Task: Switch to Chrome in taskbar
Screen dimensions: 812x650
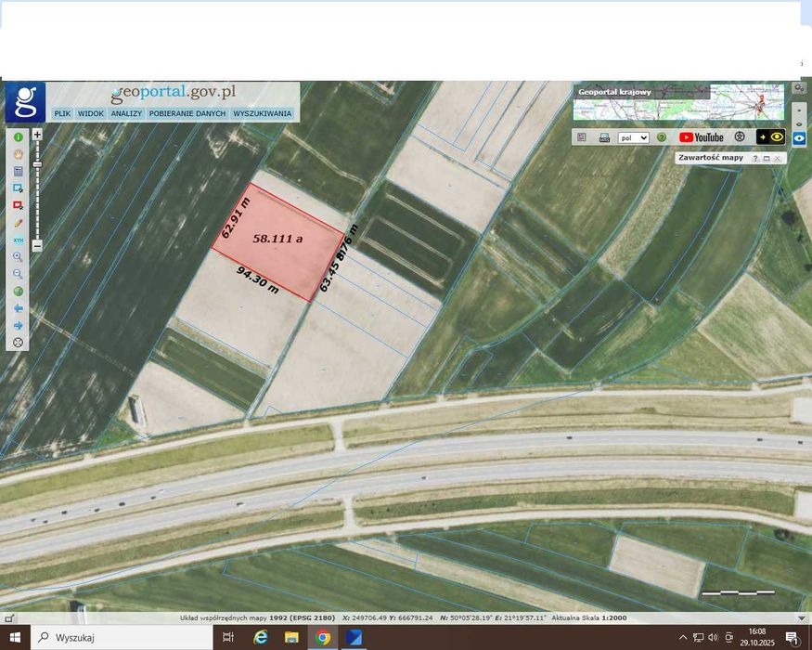Action: (323, 638)
